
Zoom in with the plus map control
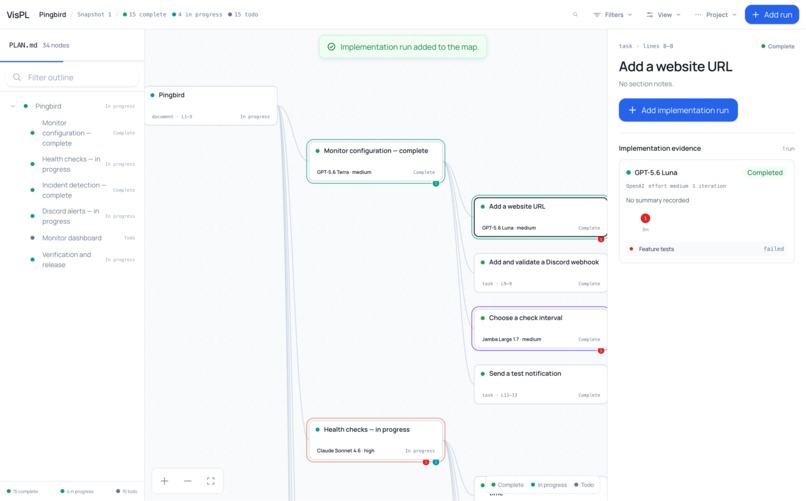[x=164, y=481]
